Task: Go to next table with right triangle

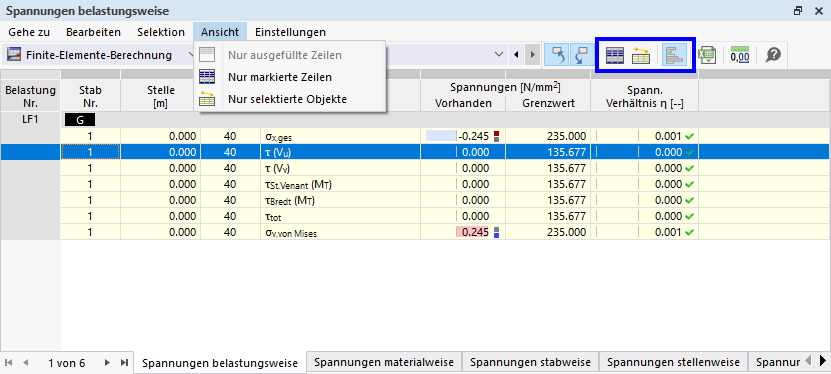Action: (x=533, y=55)
